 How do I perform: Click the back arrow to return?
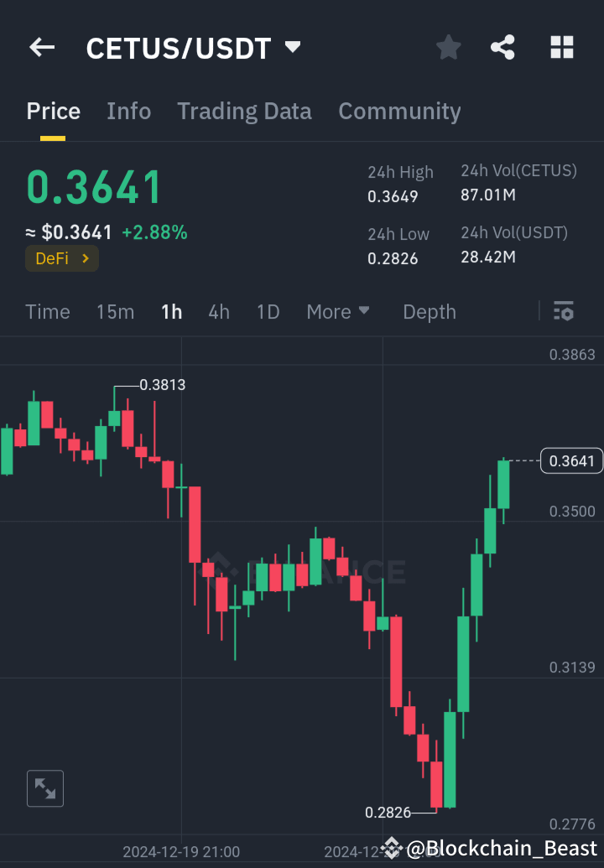(x=41, y=47)
